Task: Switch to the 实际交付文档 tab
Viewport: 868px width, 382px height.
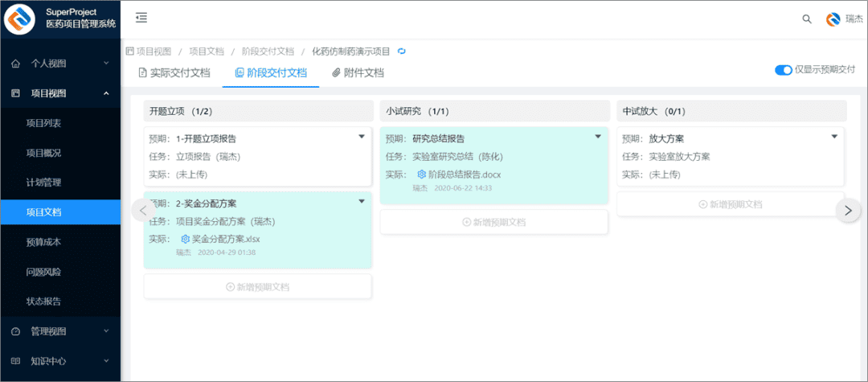Action: [x=174, y=73]
